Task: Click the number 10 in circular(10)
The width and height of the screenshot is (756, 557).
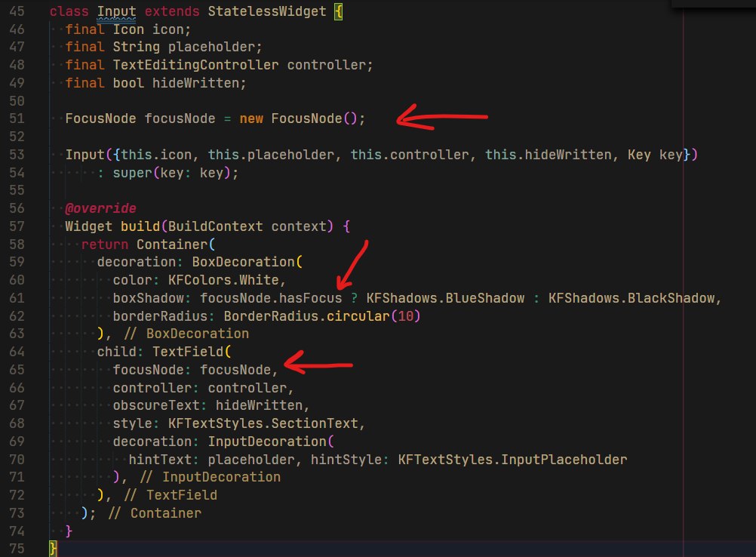Action: (x=405, y=316)
